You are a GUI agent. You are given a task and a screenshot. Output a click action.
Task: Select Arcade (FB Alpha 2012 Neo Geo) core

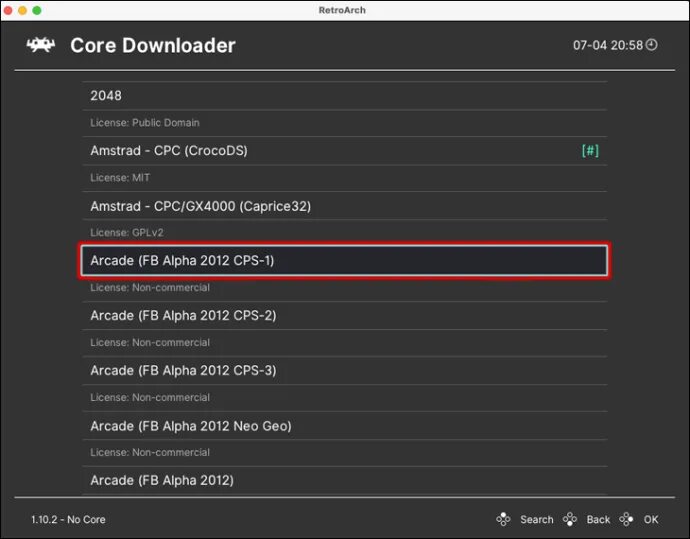point(345,426)
